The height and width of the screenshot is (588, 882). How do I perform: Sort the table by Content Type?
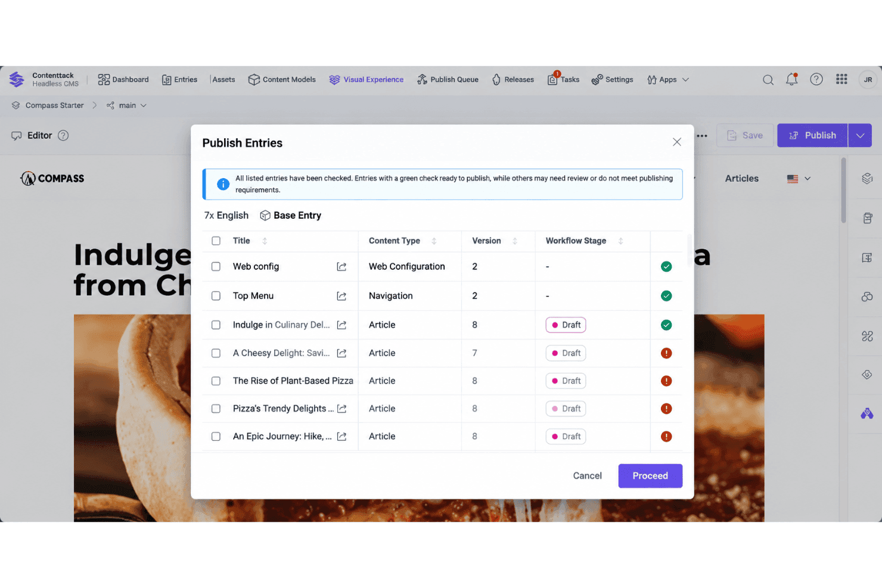pos(434,241)
